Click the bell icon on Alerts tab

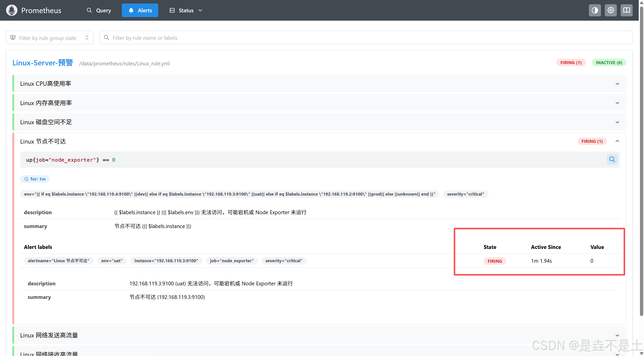click(131, 10)
